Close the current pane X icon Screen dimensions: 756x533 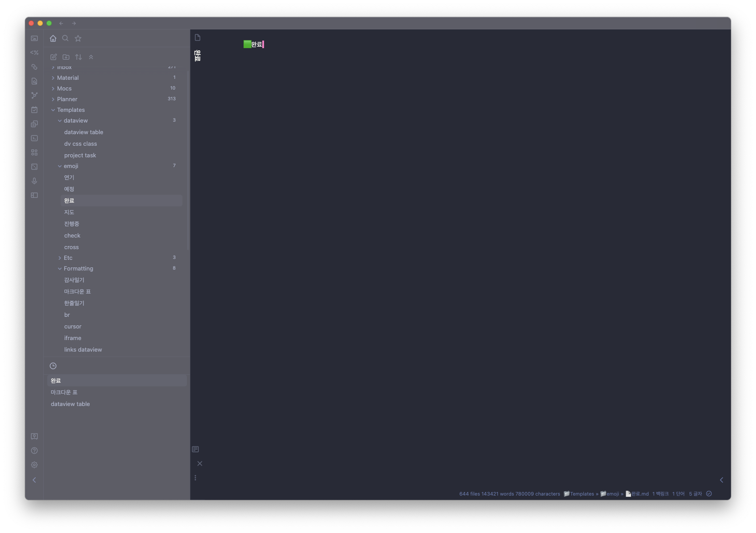(x=200, y=463)
